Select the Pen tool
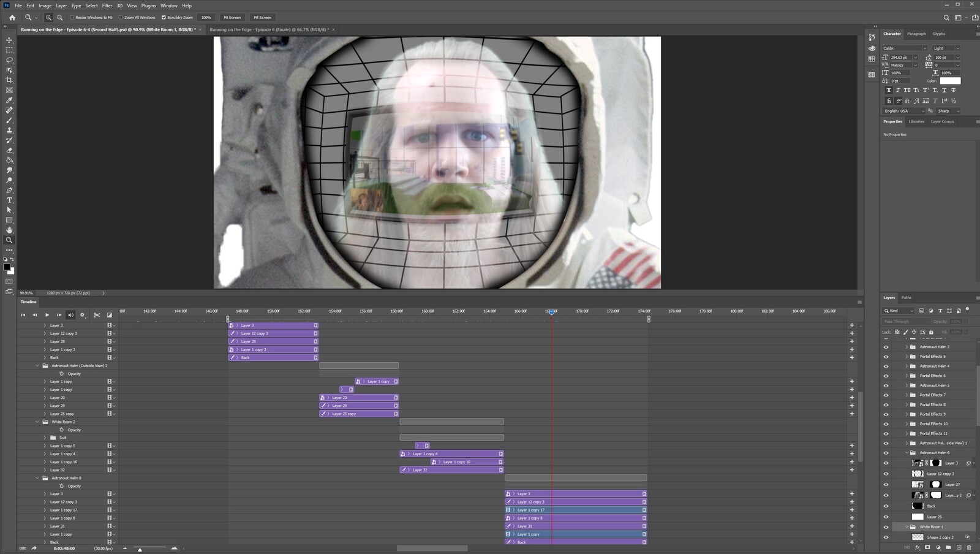This screenshot has height=554, width=980. [x=9, y=190]
